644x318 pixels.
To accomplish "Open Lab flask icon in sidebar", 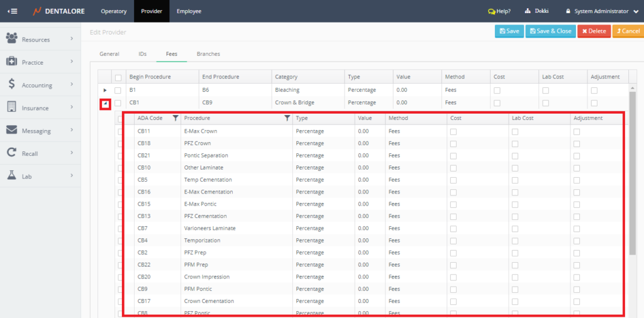I will click(x=12, y=176).
